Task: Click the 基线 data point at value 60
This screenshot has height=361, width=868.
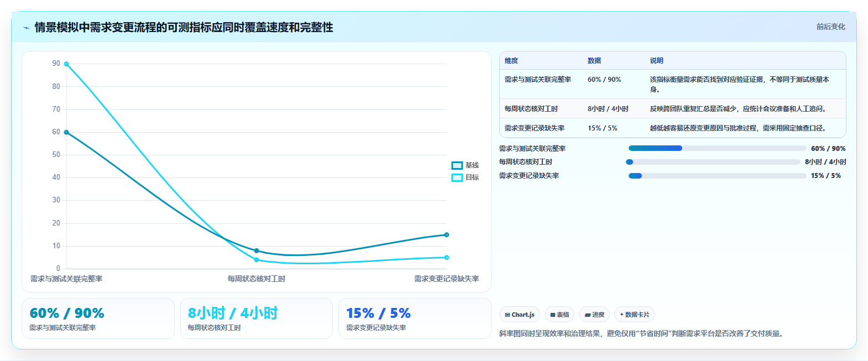Action: [66, 132]
